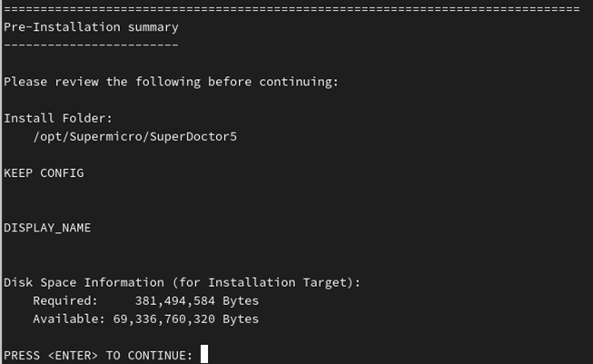Click the word Available in disk info

tap(69, 319)
